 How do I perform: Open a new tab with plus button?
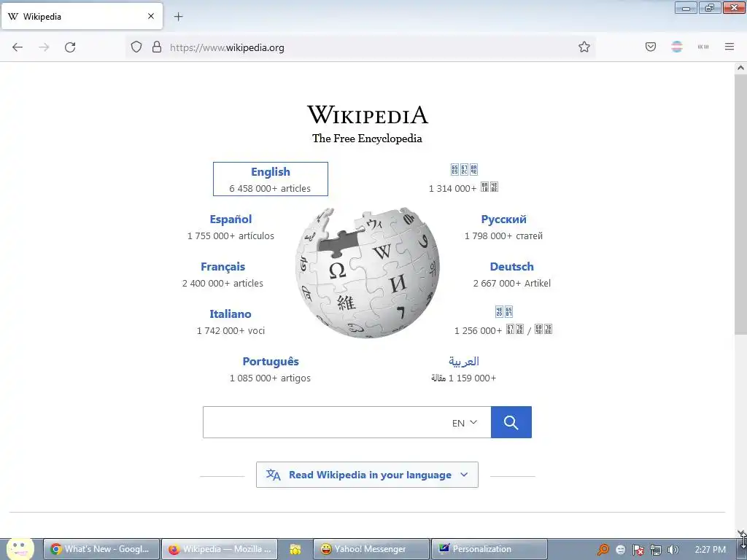tap(178, 17)
